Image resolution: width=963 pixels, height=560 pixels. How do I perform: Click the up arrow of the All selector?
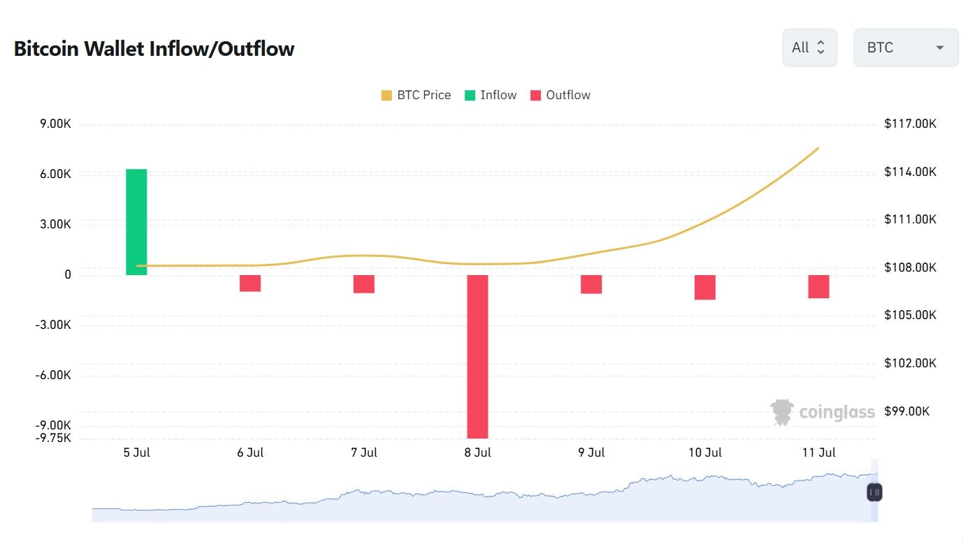coord(821,43)
